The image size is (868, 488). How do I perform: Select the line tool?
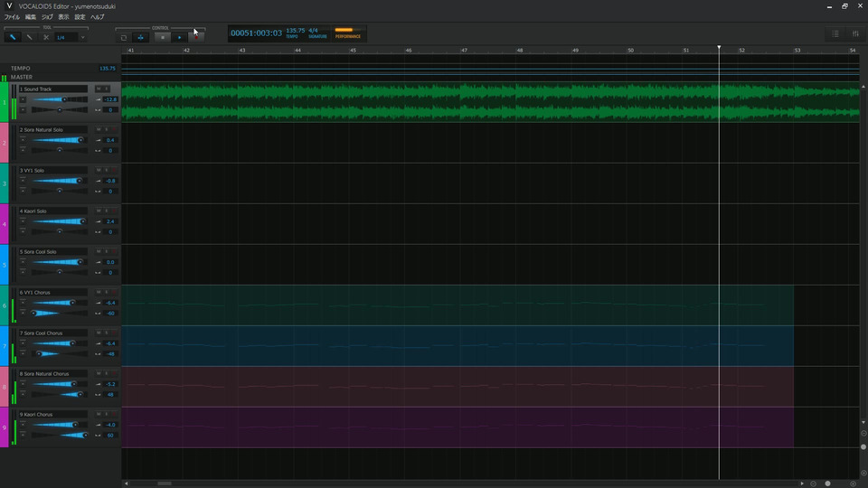click(30, 37)
